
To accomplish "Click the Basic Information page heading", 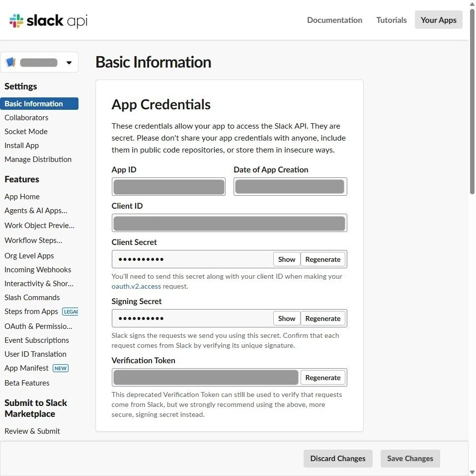I will click(x=154, y=62).
